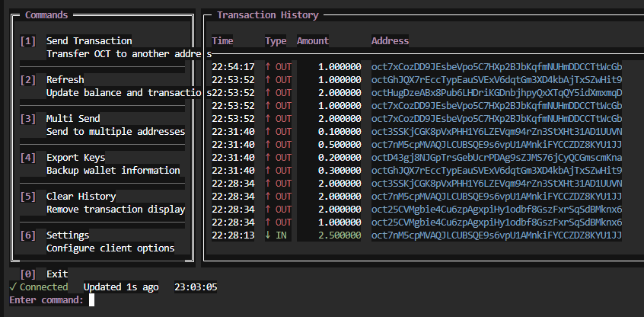Select the 2.500000 incoming amount
This screenshot has height=317, width=644.
(x=340, y=235)
